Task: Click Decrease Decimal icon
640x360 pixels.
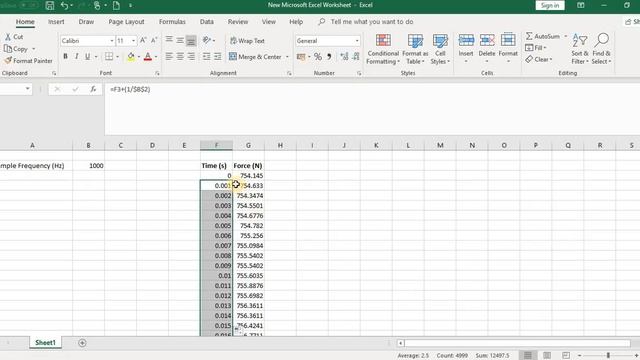Action: tap(356, 57)
